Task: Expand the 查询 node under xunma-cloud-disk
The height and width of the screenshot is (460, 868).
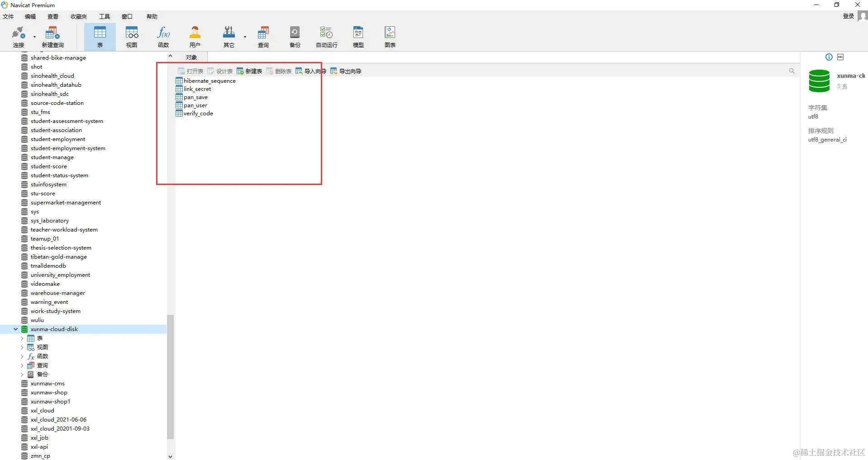Action: tap(22, 365)
